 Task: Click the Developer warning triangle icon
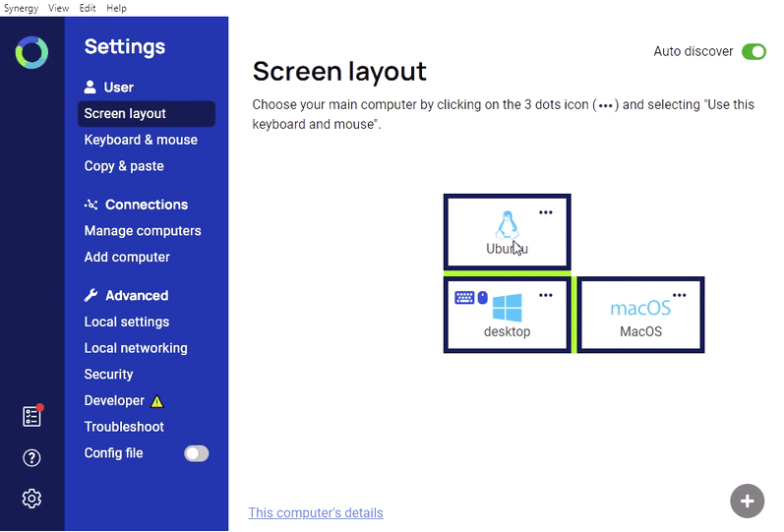coord(157,401)
